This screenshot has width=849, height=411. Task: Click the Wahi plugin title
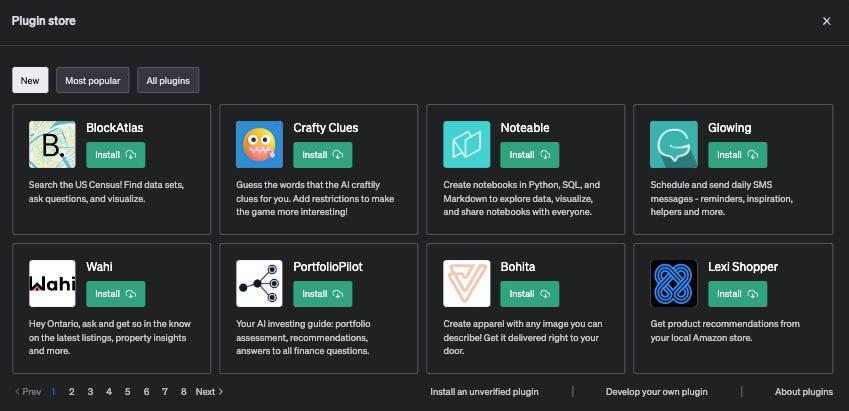pos(99,267)
